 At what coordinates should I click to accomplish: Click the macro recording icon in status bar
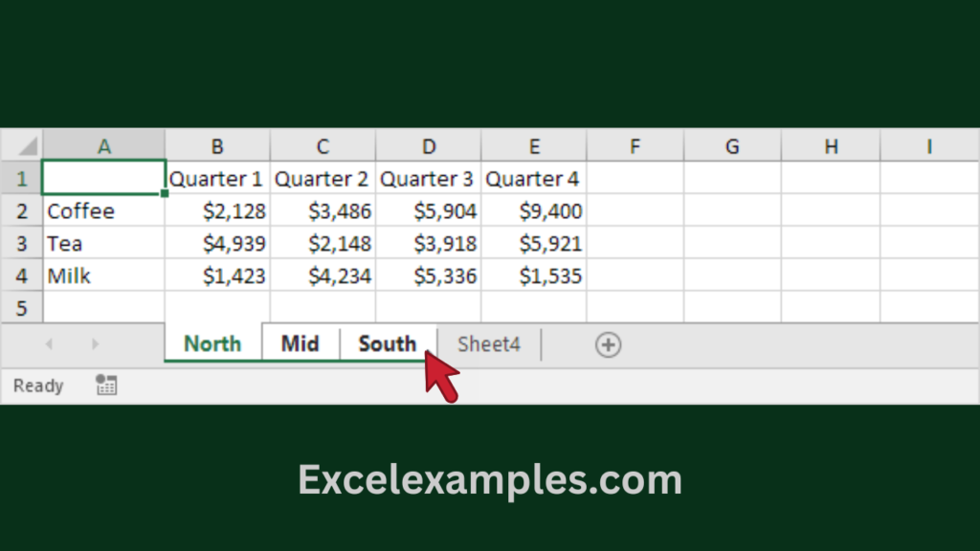coord(106,386)
